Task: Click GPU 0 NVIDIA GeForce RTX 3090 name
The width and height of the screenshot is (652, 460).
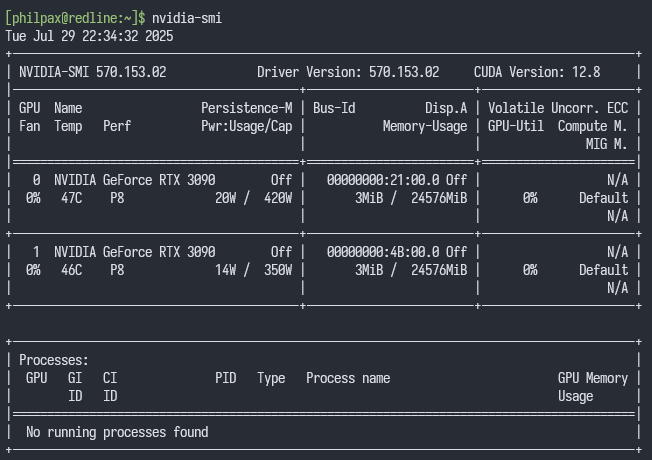Action: click(x=134, y=180)
